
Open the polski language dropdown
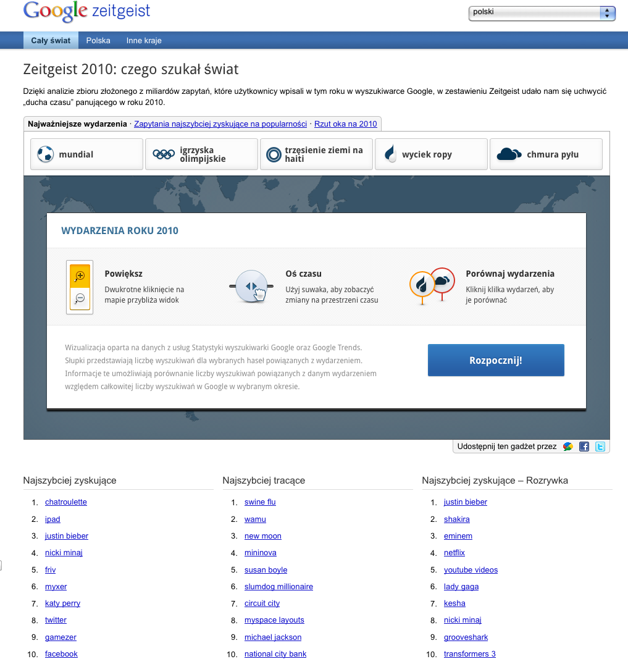point(542,13)
